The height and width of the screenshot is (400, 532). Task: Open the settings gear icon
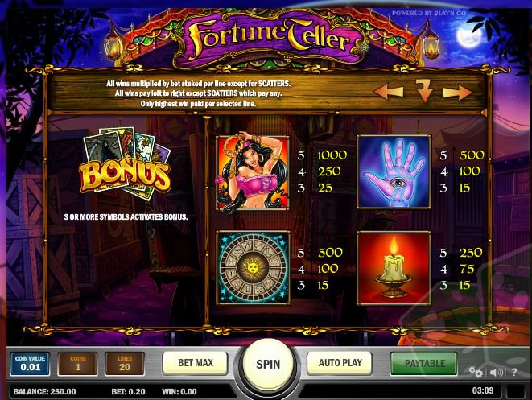click(x=476, y=372)
